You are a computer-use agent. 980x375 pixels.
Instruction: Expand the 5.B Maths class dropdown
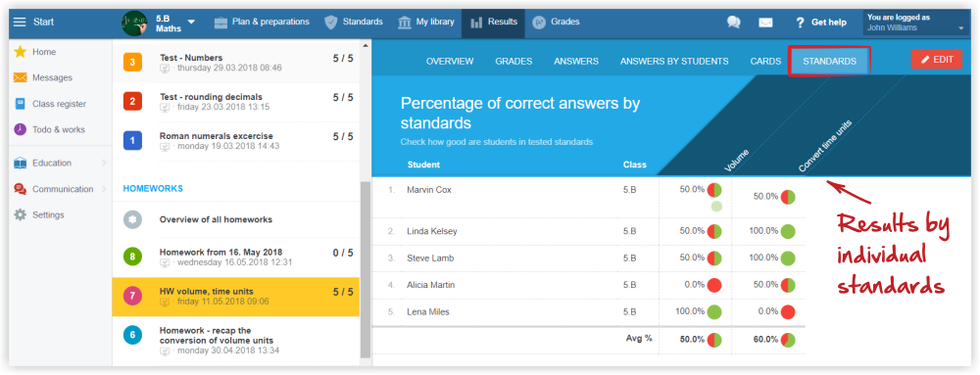[x=191, y=22]
